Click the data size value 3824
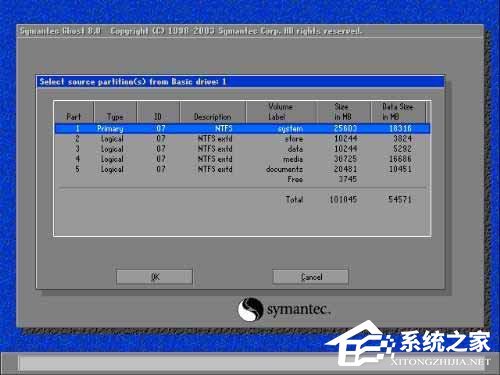The image size is (500, 375). click(x=402, y=139)
